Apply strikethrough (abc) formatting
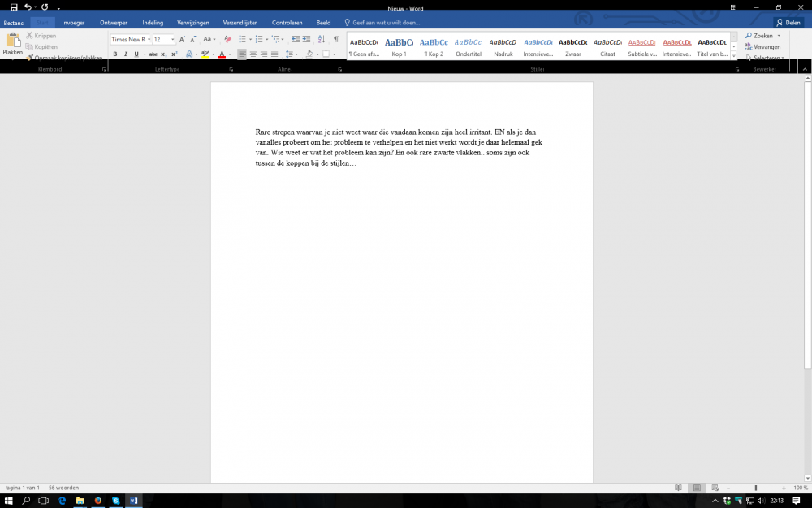 [x=152, y=54]
